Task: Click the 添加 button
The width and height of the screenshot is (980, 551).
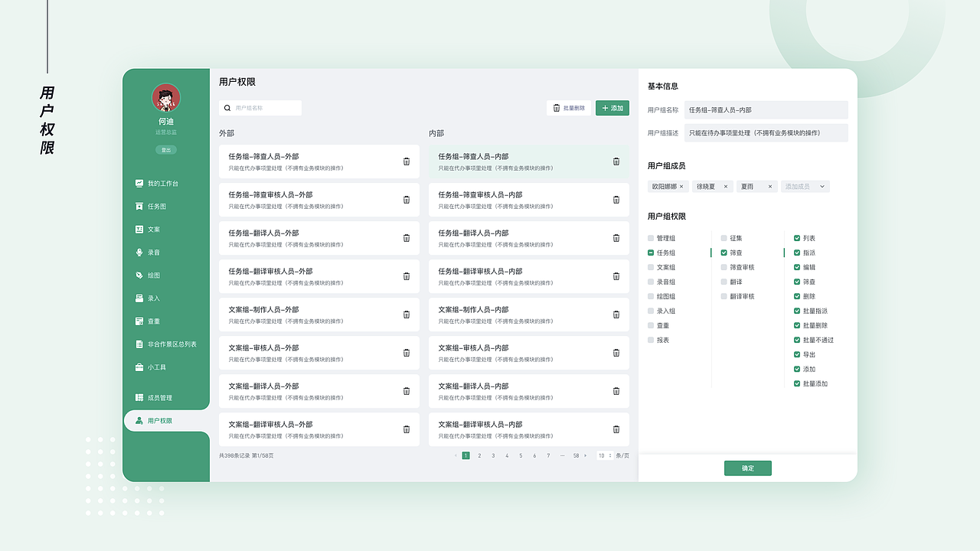Action: point(612,108)
